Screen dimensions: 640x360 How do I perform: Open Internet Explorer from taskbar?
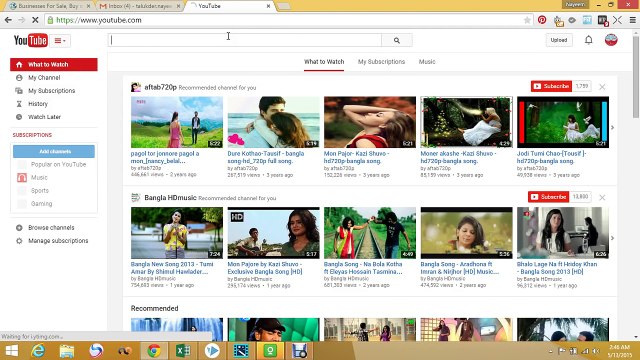pos(38,351)
